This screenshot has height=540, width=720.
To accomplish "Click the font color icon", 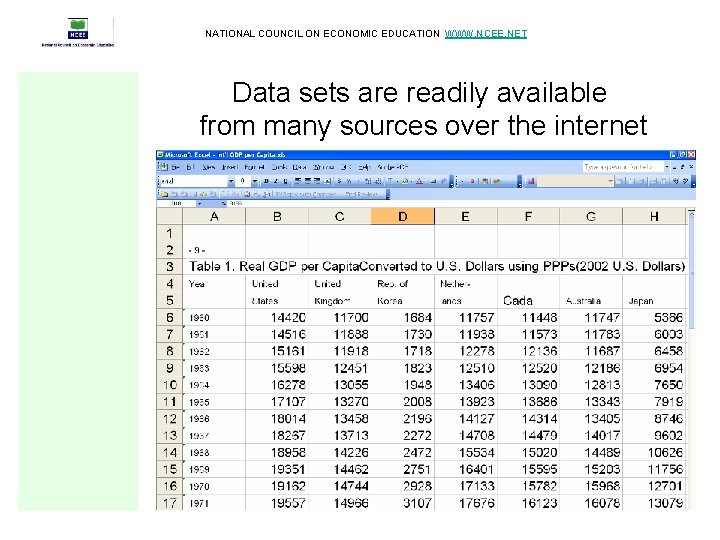I will [x=419, y=181].
